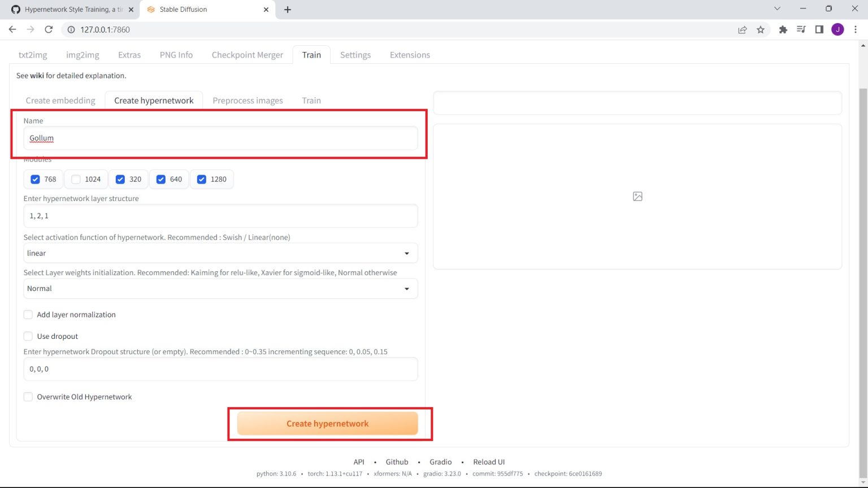
Task: Click the hypernetwork Name input field
Action: point(220,138)
